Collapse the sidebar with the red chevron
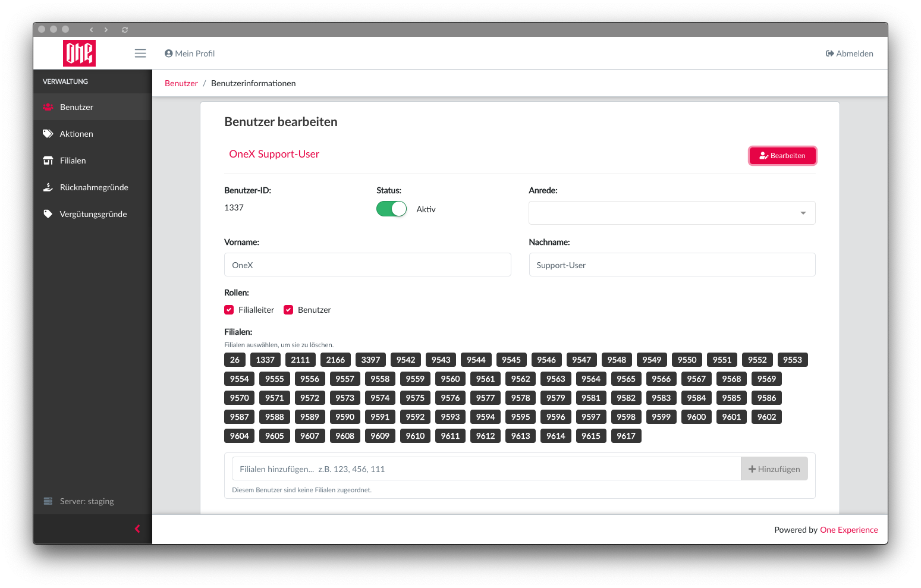Viewport: 921px width, 588px height. [x=137, y=529]
